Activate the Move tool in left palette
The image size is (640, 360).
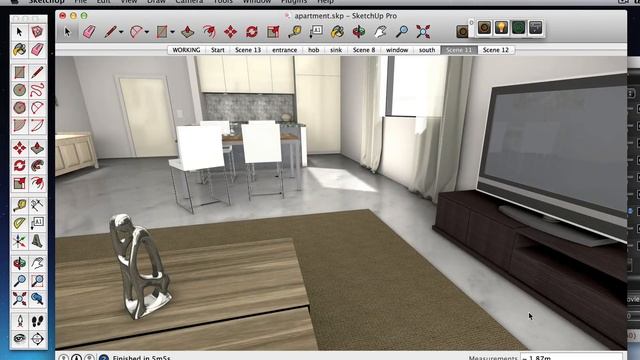click(19, 148)
